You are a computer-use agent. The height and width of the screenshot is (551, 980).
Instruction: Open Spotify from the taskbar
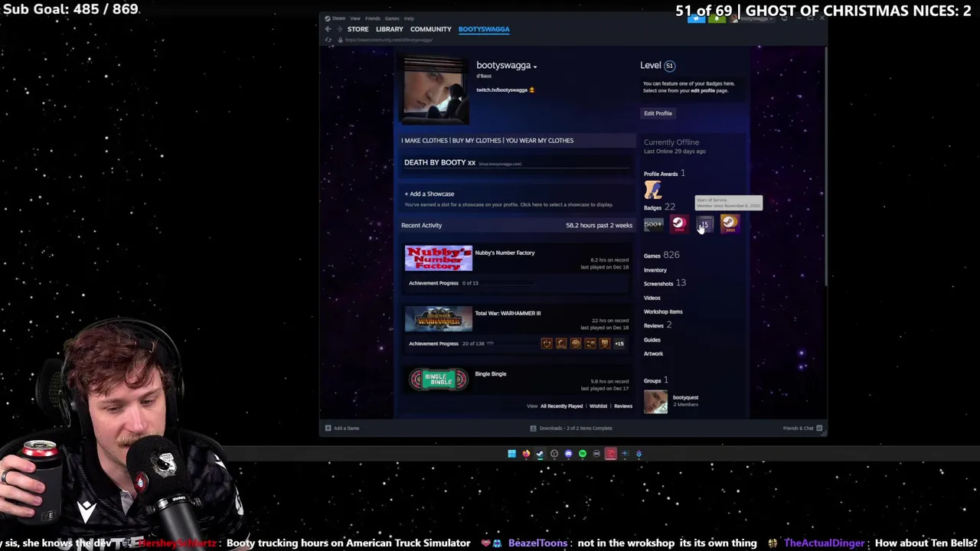pyautogui.click(x=583, y=454)
